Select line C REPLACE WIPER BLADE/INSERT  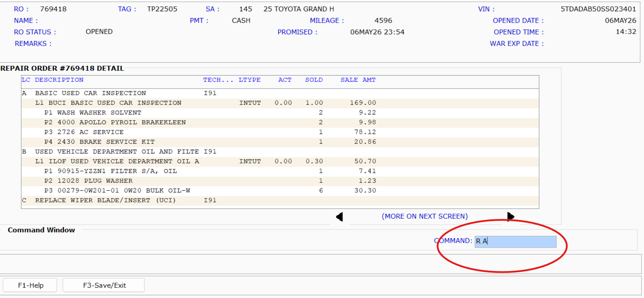pos(280,200)
